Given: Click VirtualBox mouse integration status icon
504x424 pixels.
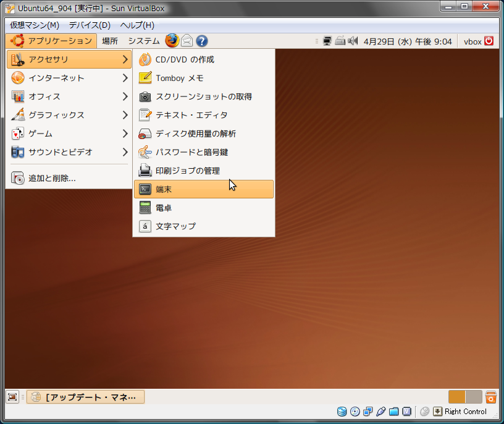Looking at the screenshot, I should (424, 412).
